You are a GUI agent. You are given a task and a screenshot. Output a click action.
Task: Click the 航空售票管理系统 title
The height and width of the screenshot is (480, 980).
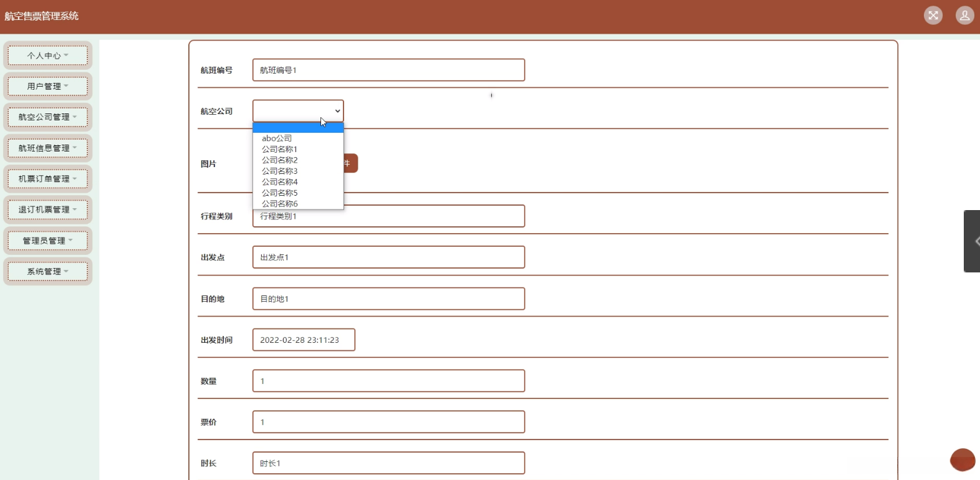pos(42,16)
